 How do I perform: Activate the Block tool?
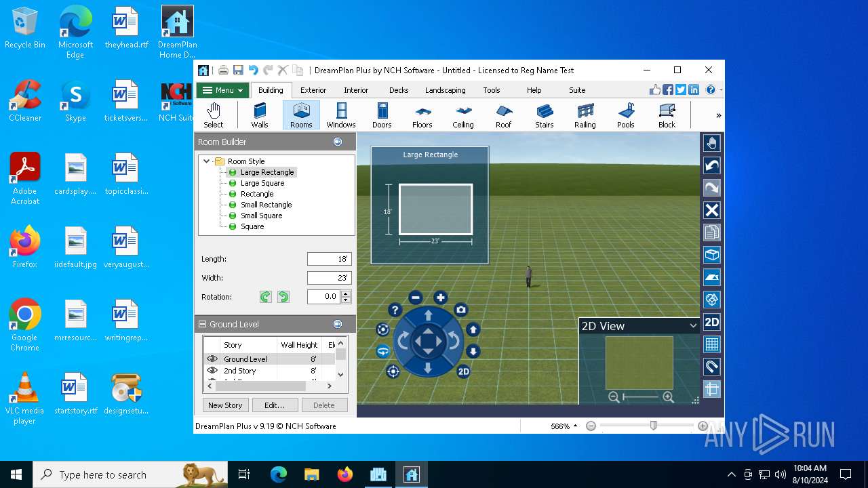coord(667,115)
